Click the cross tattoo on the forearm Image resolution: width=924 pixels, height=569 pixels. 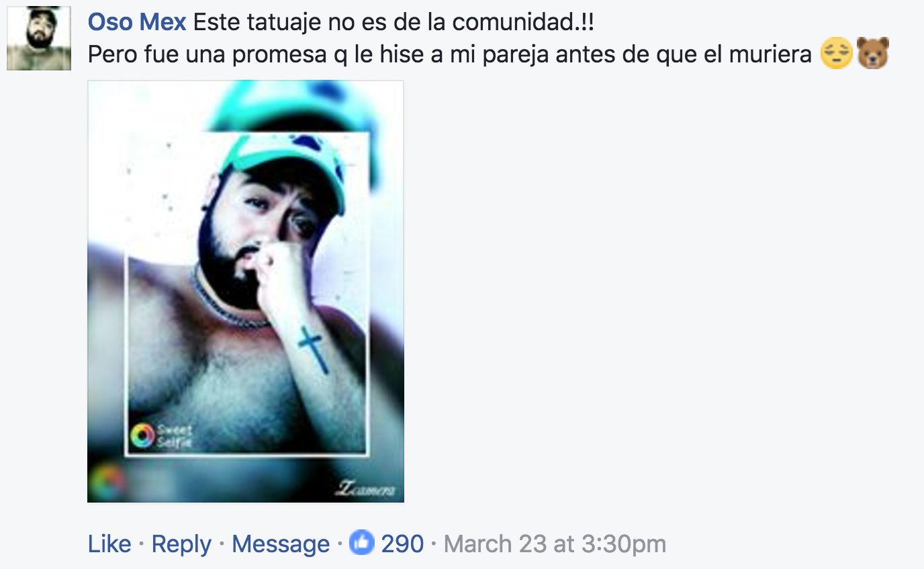[x=314, y=349]
